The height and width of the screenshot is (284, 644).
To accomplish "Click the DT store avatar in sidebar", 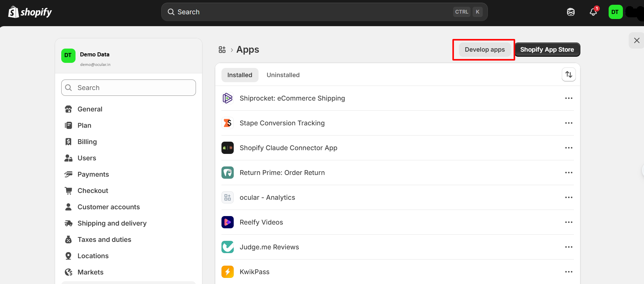I will pos(68,56).
